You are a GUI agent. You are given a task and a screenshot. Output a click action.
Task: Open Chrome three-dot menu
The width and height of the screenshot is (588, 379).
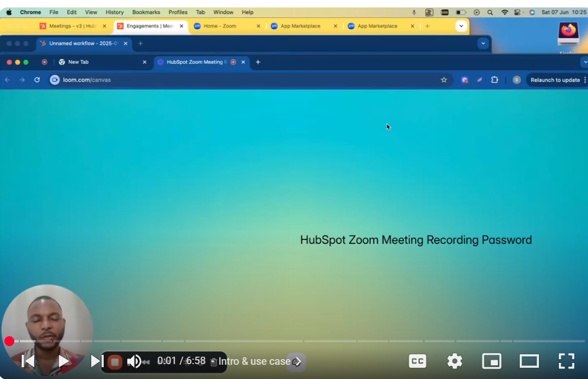[585, 80]
